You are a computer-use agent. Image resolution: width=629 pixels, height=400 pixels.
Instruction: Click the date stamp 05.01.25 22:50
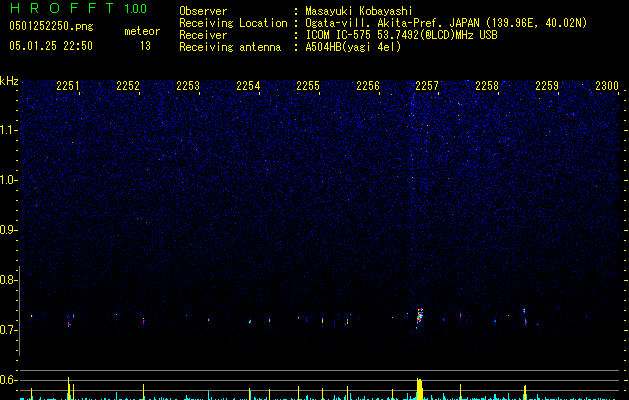(51, 46)
